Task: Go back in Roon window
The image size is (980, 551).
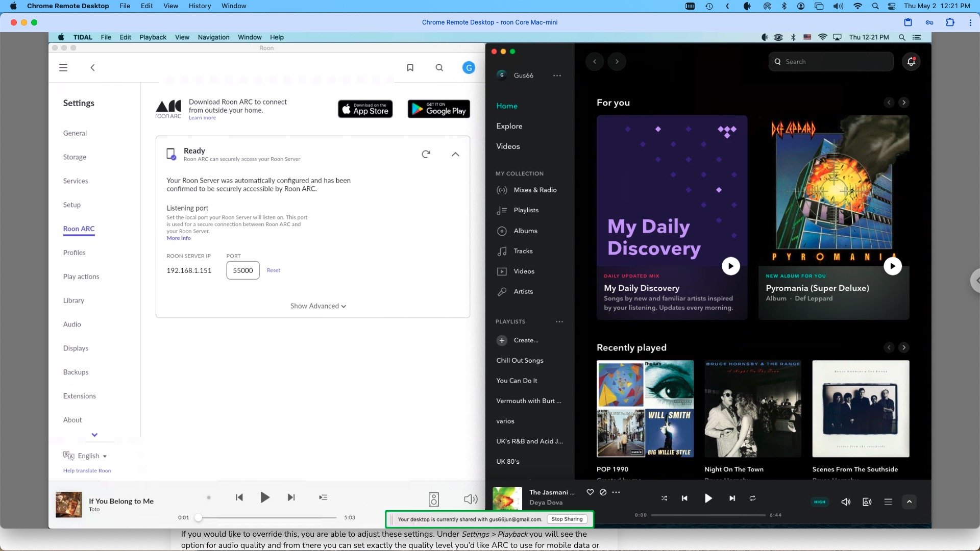Action: (x=92, y=67)
